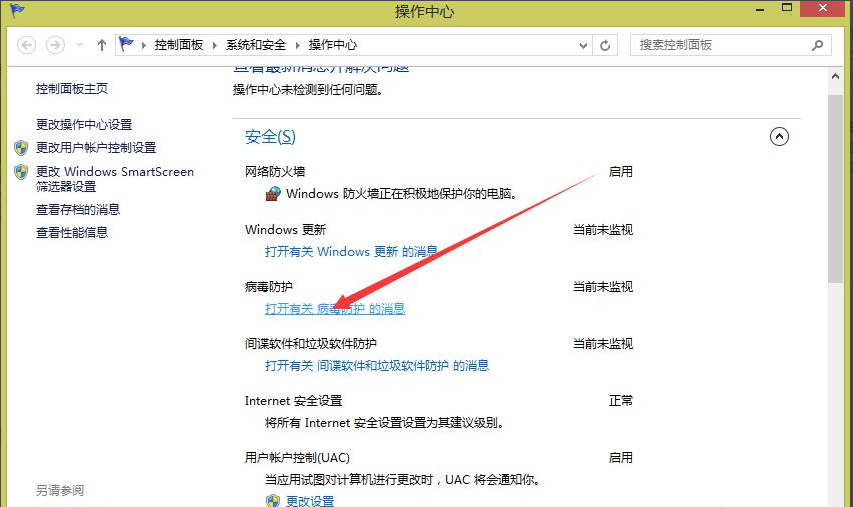This screenshot has width=853, height=507.
Task: Open 打开有关 病毒防护 的消息
Action: pos(335,308)
